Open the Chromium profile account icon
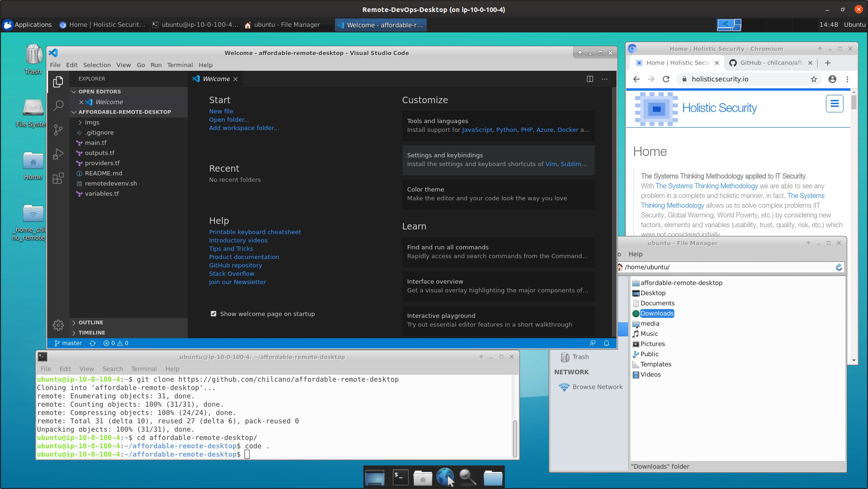This screenshot has width=868, height=489. click(832, 79)
